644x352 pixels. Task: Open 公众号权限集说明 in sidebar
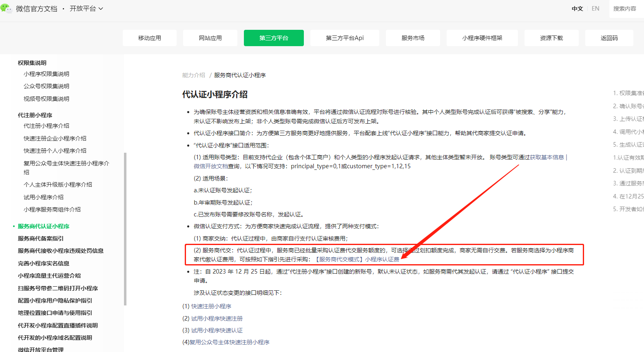46,86
